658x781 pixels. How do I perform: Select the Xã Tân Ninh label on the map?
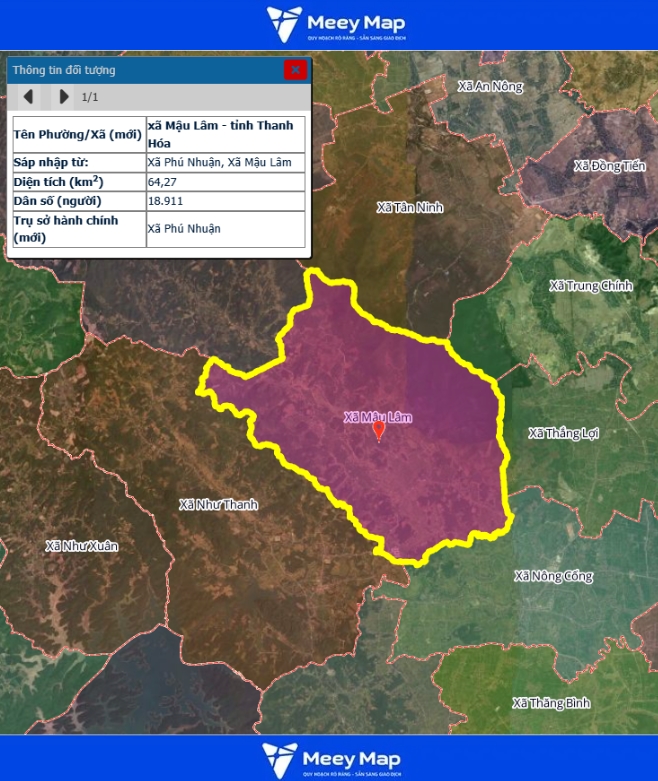coord(409,207)
